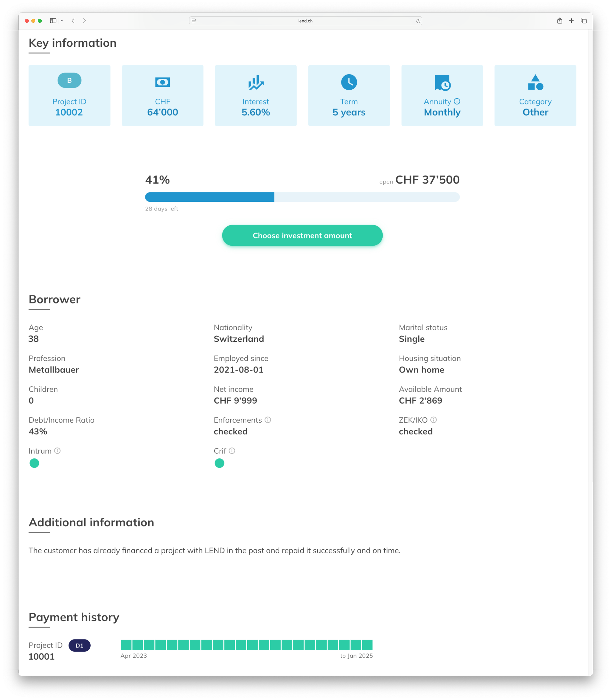Click the lend.ch address bar
The image size is (611, 700).
(x=305, y=21)
